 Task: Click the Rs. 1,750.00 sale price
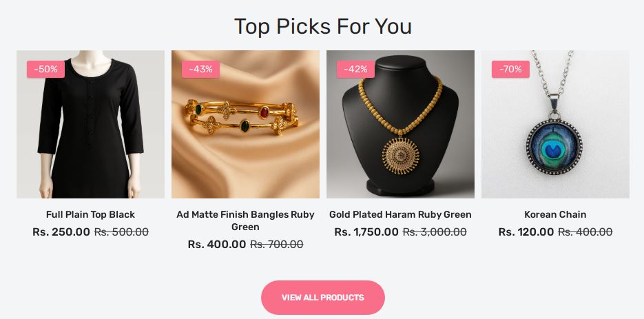[366, 232]
